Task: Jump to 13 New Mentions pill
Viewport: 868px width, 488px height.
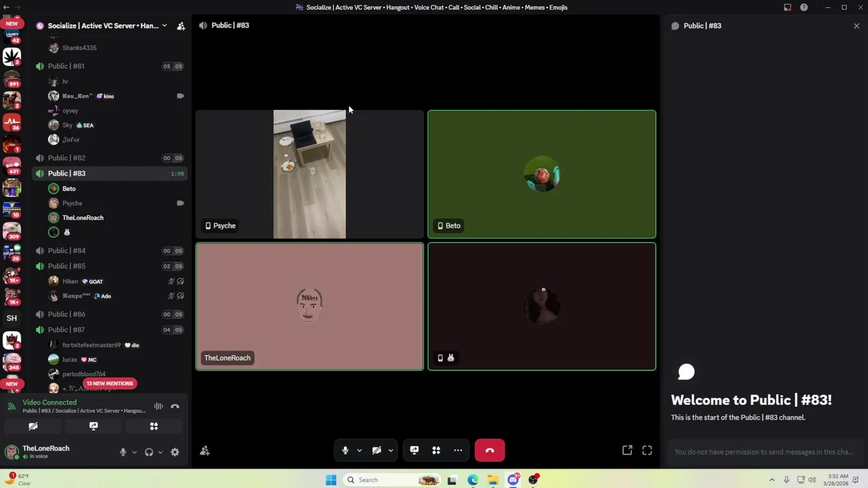Action: pyautogui.click(x=110, y=384)
